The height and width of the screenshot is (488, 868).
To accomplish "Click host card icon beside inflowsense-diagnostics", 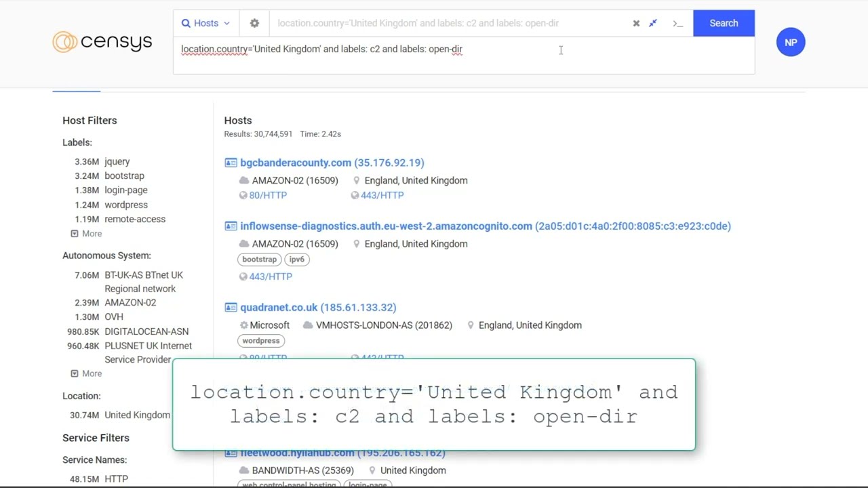I will (x=231, y=226).
